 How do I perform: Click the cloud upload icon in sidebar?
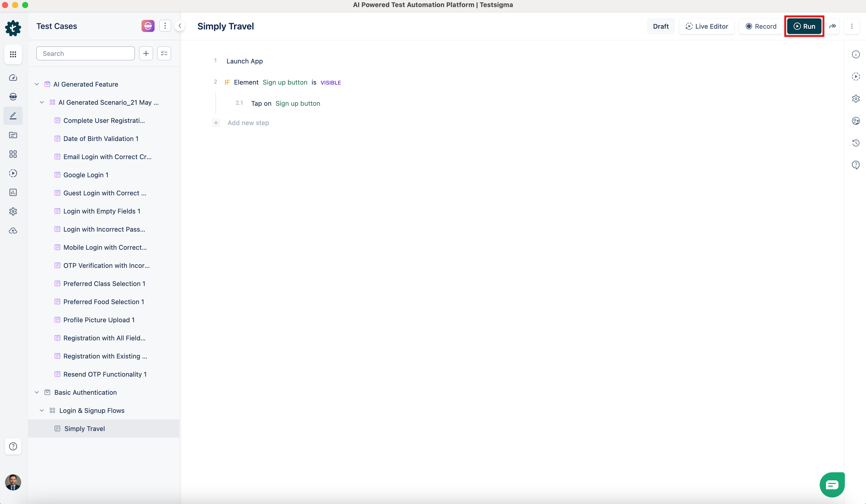(x=13, y=231)
